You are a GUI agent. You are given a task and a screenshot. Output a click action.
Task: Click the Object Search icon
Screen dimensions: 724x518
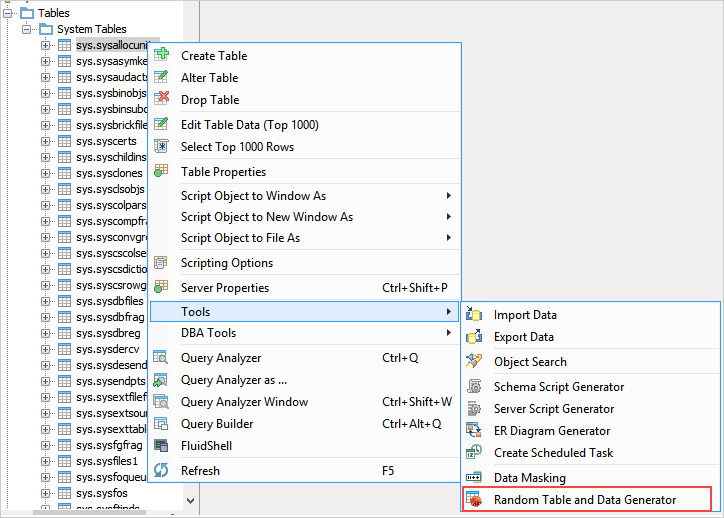pos(474,362)
